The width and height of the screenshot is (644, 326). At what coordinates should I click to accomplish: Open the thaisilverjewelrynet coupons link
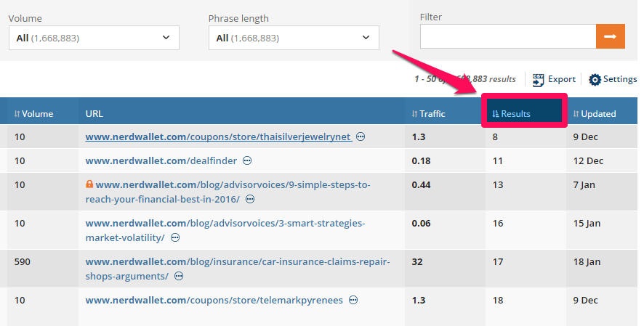[x=219, y=136]
